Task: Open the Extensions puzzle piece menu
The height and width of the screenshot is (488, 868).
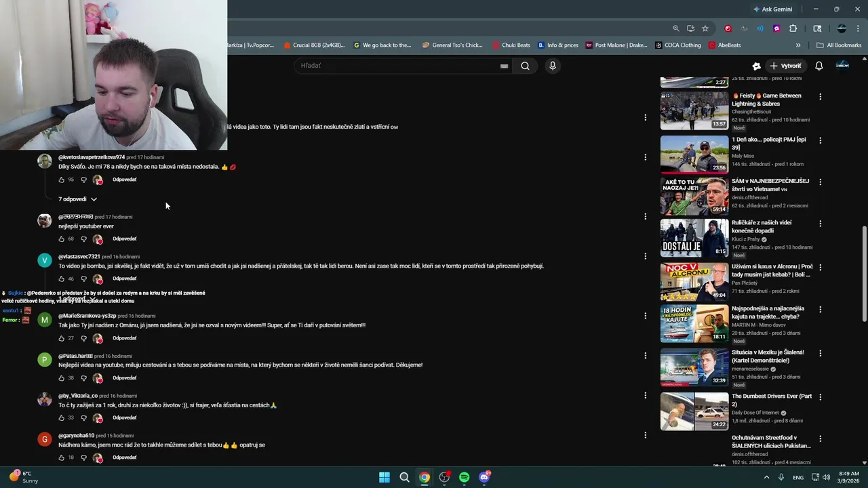Action: point(793,28)
